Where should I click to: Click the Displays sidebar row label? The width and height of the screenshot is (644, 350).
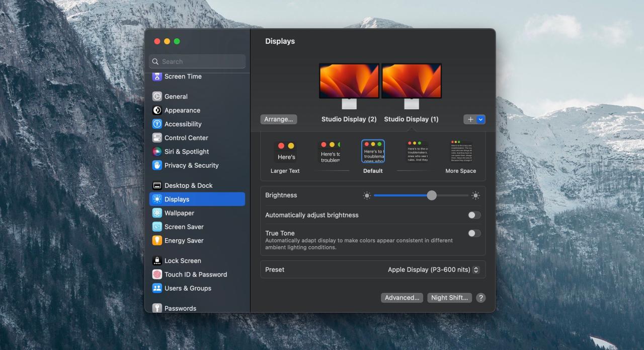177,199
